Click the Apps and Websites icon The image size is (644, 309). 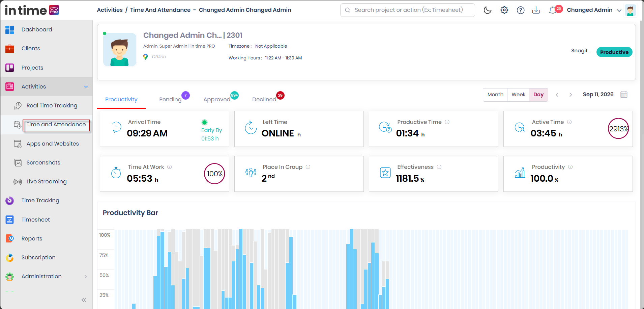click(18, 144)
